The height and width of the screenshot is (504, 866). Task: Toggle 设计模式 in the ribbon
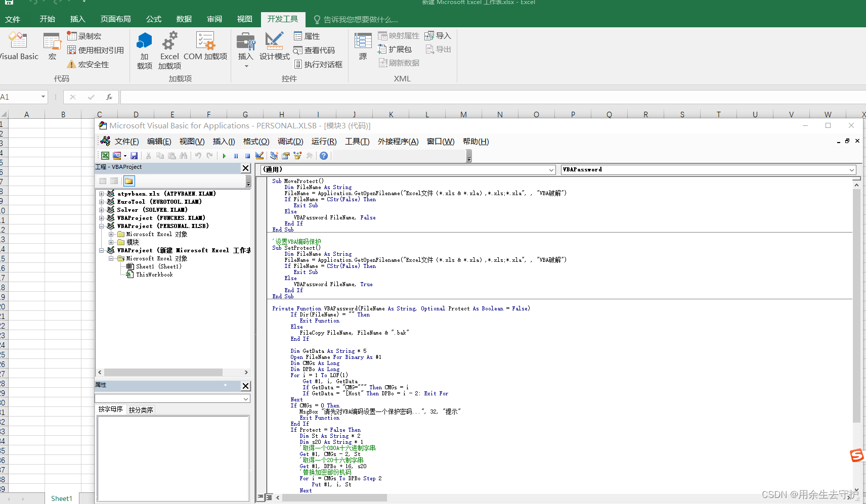275,46
